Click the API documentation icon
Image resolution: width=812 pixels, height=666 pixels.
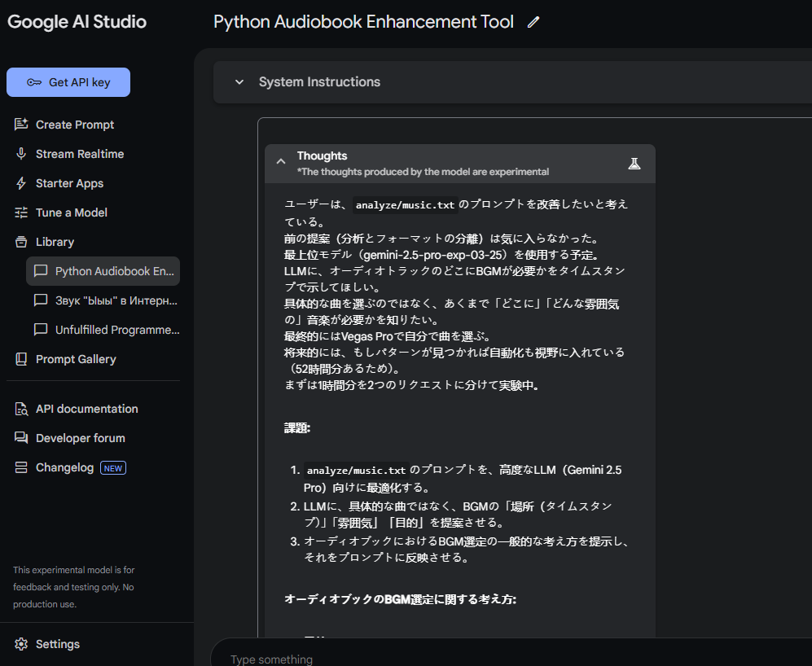21,410
